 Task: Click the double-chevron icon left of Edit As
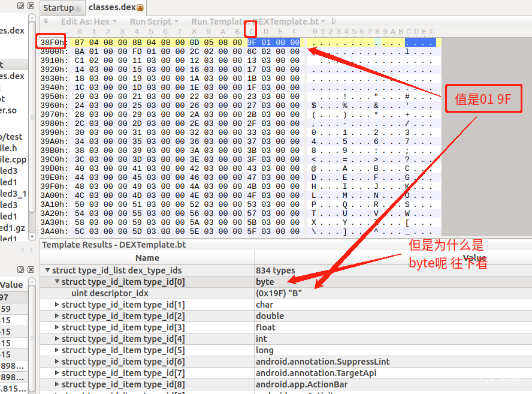tap(46, 22)
